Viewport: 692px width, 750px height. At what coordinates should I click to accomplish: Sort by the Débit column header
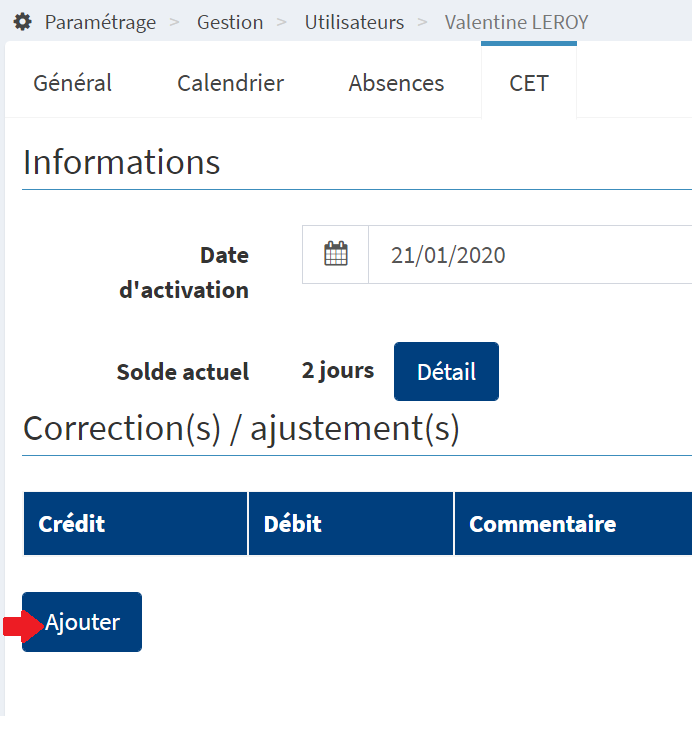351,524
